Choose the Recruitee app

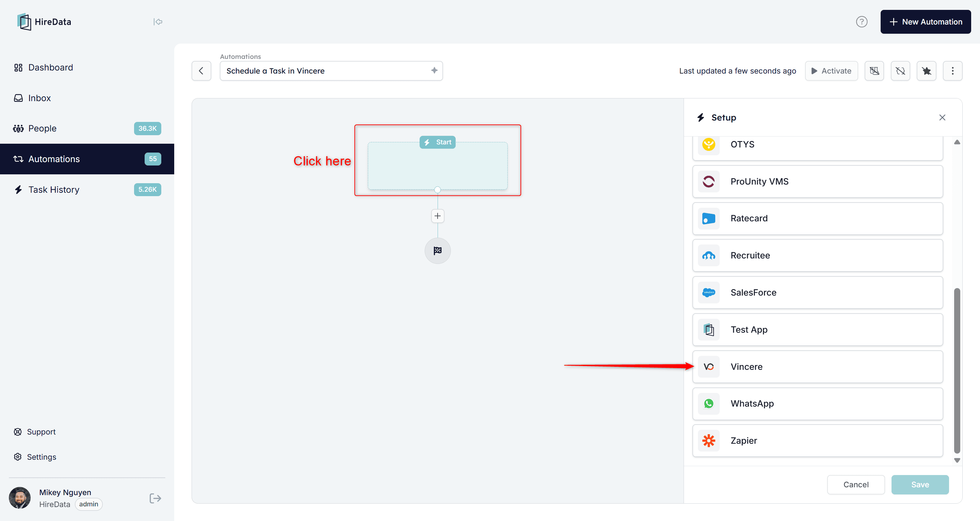pyautogui.click(x=818, y=255)
